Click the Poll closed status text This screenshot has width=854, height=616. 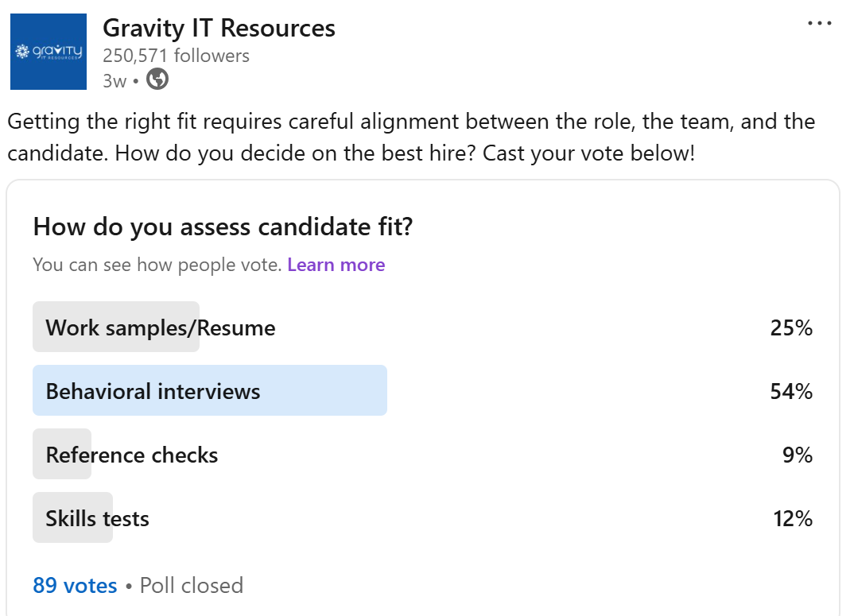(x=191, y=586)
